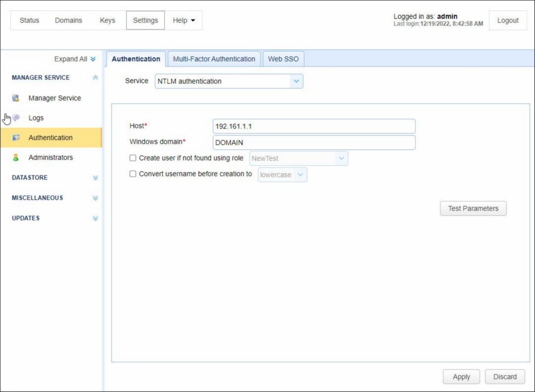The image size is (535, 392).
Task: Click the DATASTORE heading text
Action: pyautogui.click(x=30, y=178)
